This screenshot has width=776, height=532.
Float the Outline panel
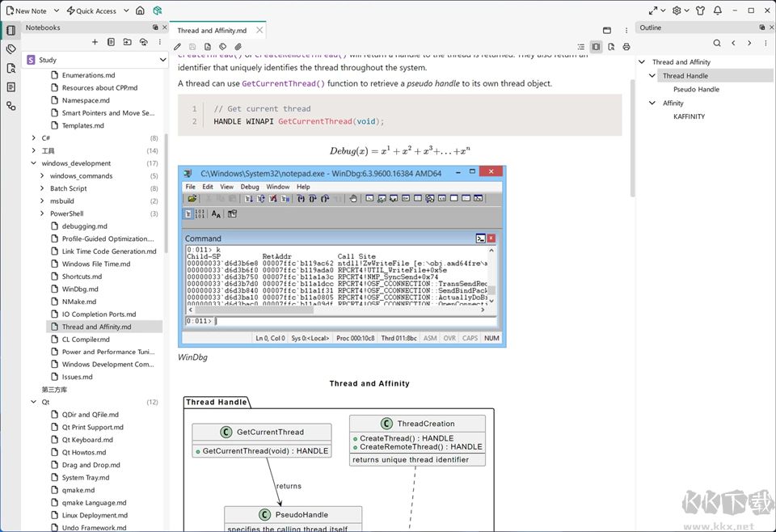[x=762, y=27]
